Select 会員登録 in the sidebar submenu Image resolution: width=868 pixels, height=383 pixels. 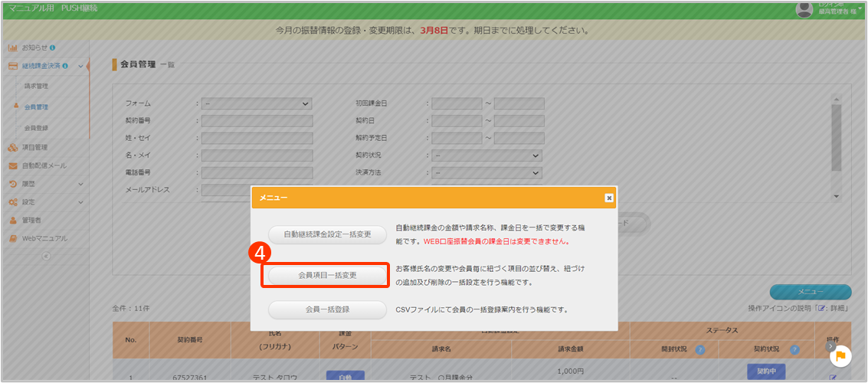click(36, 128)
